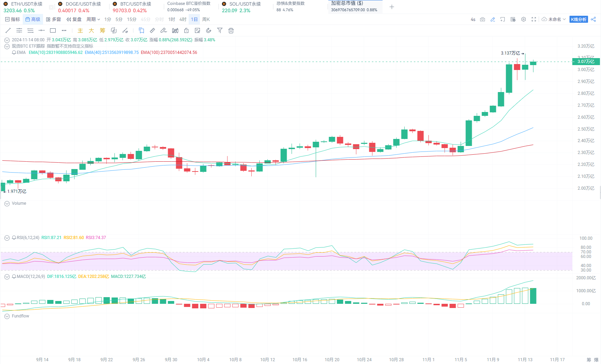Screen dimensions: 601x364
Task: Toggle EMA alert bell icon
Action: point(14,52)
